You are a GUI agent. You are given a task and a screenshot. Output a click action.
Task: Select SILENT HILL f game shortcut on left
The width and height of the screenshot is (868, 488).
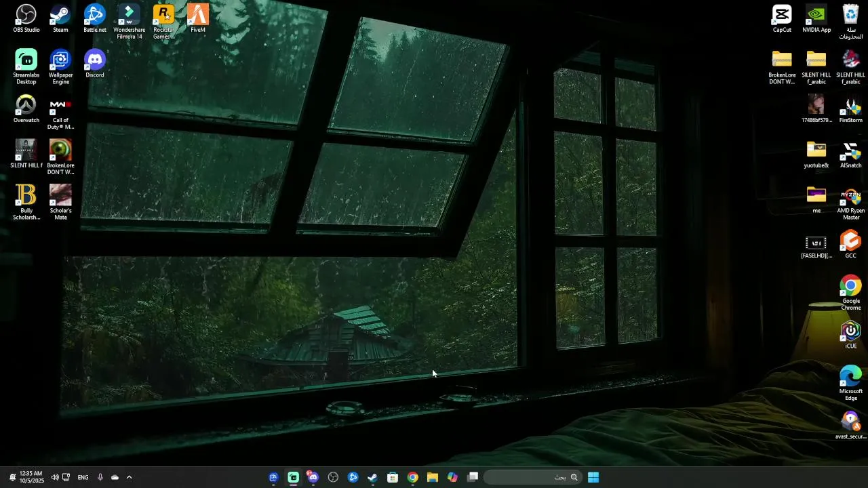point(26,154)
